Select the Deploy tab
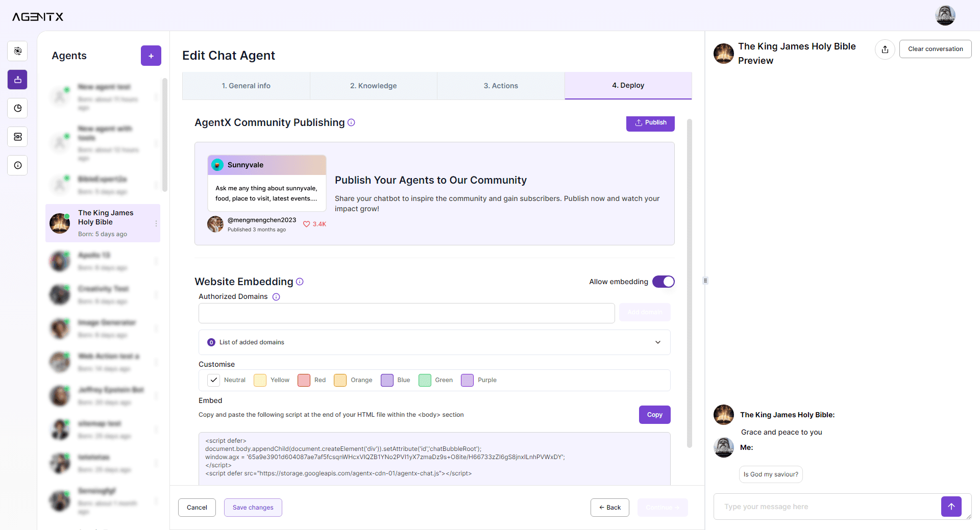 (628, 85)
